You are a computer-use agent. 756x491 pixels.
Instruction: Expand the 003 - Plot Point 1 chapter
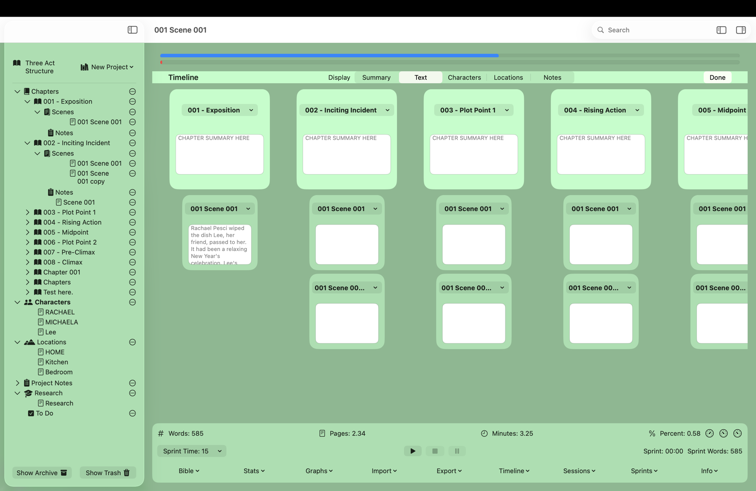point(28,212)
